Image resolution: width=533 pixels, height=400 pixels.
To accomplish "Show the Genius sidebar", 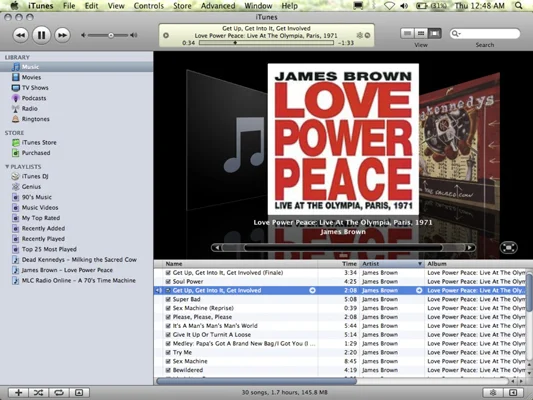I will click(x=513, y=393).
